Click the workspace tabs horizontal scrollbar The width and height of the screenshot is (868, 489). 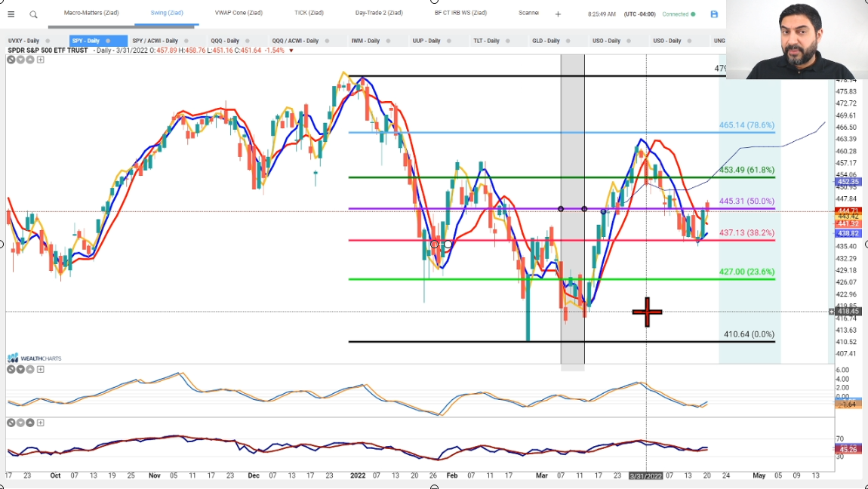pyautogui.click(x=122, y=26)
